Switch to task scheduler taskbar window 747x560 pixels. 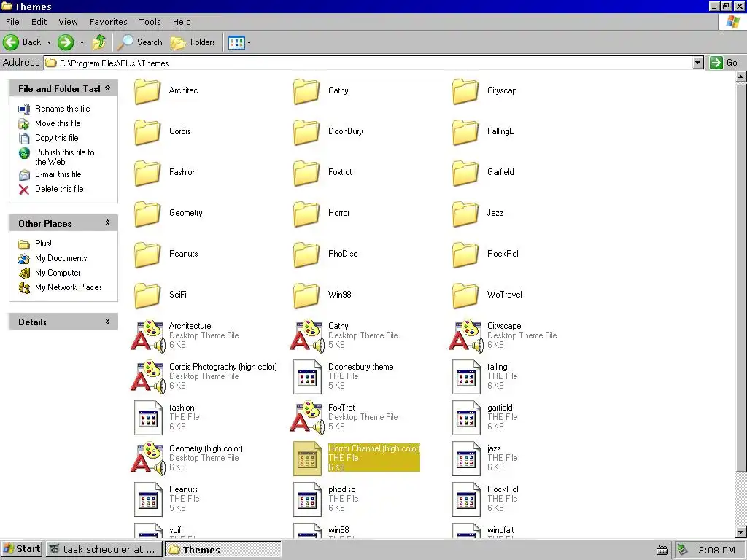pos(104,549)
